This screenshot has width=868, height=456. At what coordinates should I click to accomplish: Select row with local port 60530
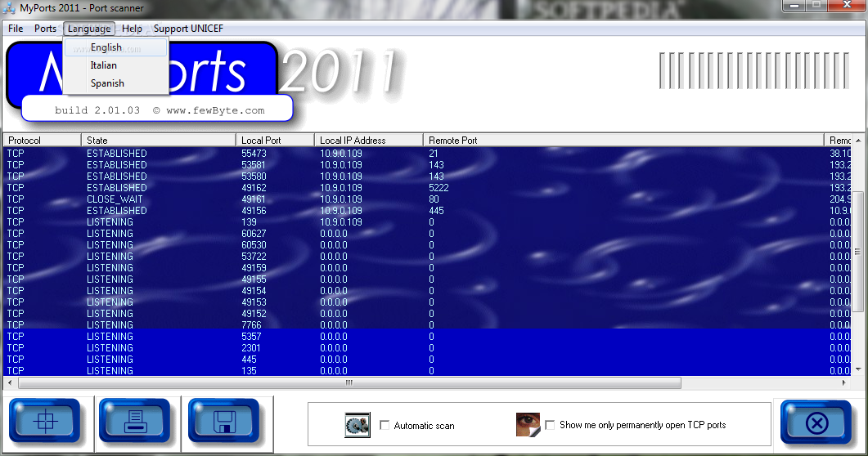tap(428, 245)
